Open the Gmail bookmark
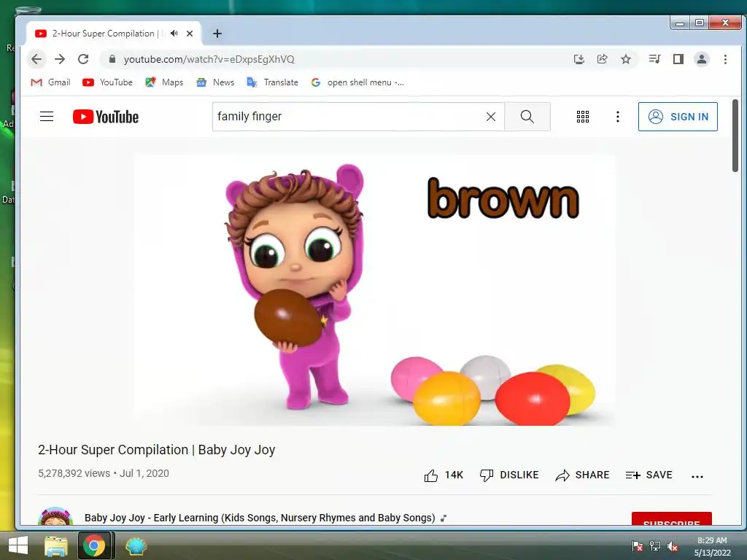Image resolution: width=747 pixels, height=560 pixels. 50,82
